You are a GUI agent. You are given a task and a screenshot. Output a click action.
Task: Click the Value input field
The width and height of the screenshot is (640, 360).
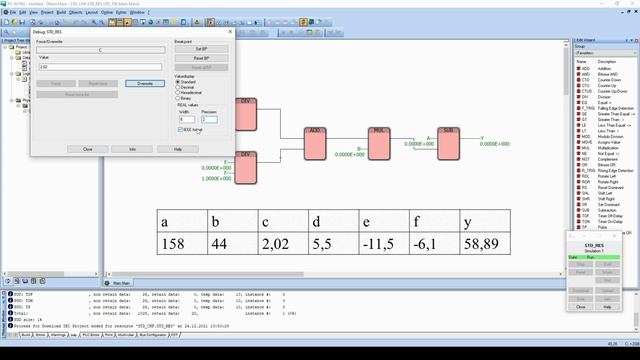click(x=100, y=67)
